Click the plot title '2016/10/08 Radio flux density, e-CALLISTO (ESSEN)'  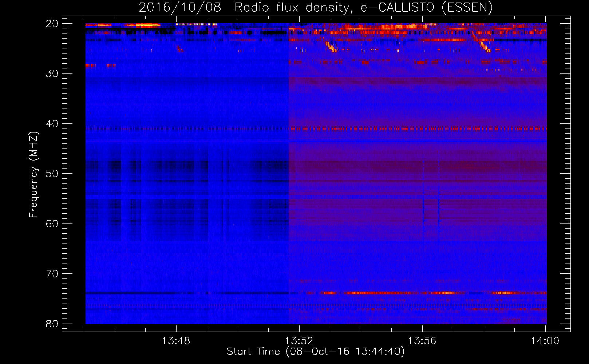[316, 7]
